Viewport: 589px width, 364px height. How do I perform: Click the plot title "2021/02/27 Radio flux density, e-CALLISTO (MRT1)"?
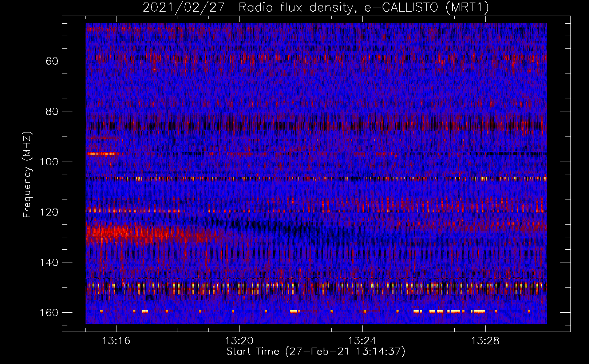click(316, 7)
